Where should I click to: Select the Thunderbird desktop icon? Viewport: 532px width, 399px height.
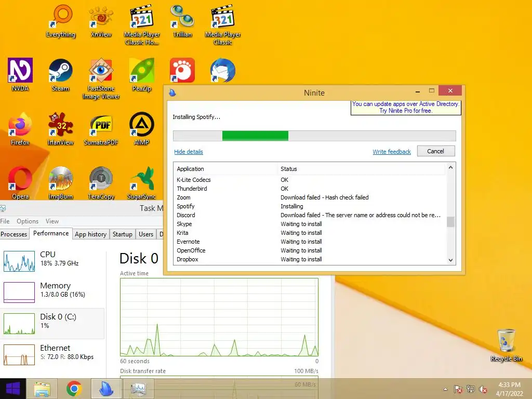click(x=222, y=70)
